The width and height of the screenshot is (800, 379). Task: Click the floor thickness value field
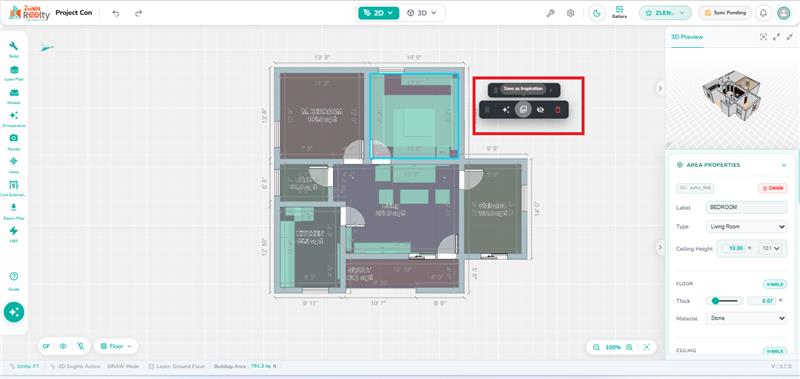coord(762,301)
